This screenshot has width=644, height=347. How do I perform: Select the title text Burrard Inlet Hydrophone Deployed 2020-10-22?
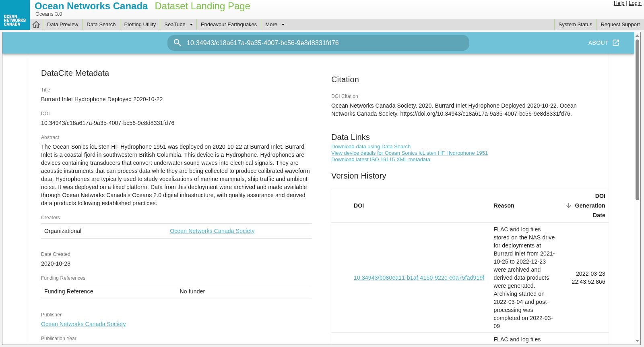click(x=102, y=99)
